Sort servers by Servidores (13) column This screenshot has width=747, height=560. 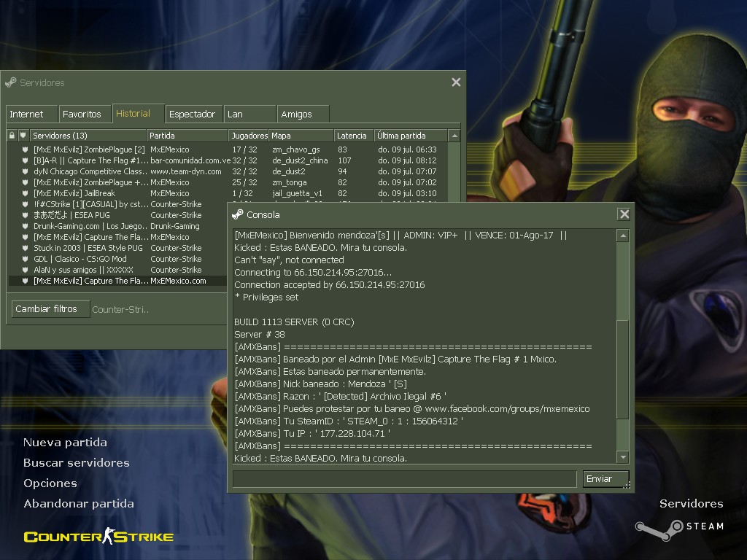[x=88, y=136]
